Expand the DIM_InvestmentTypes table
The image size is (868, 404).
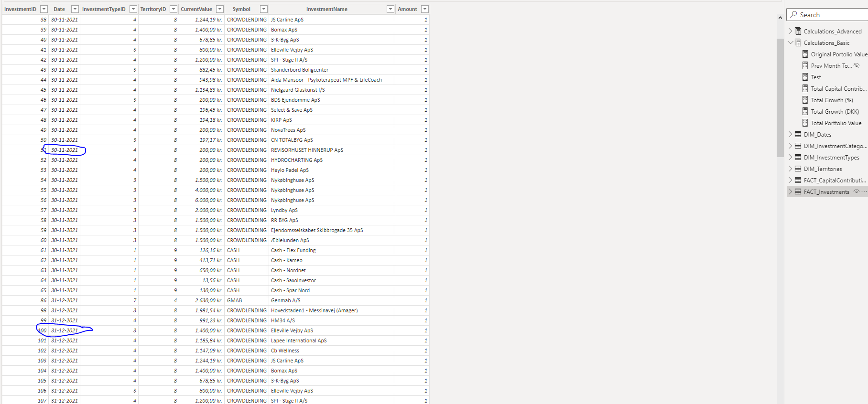pyautogui.click(x=790, y=157)
